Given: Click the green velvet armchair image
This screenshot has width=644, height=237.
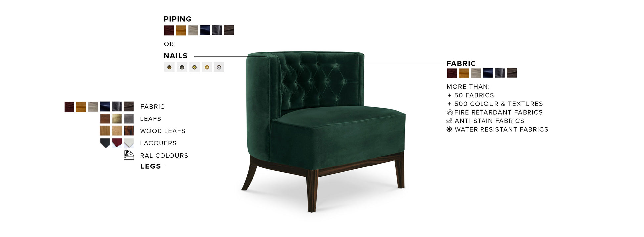Looking at the screenshot, I should [x=324, y=131].
